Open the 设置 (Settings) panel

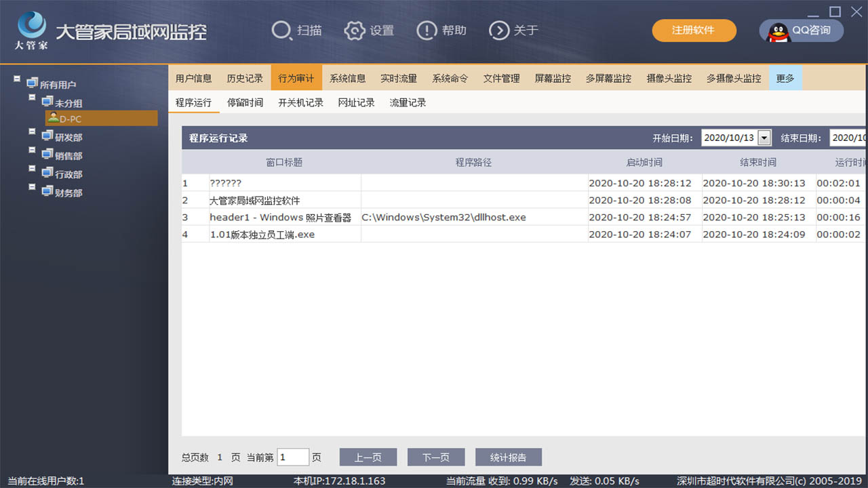click(x=369, y=30)
